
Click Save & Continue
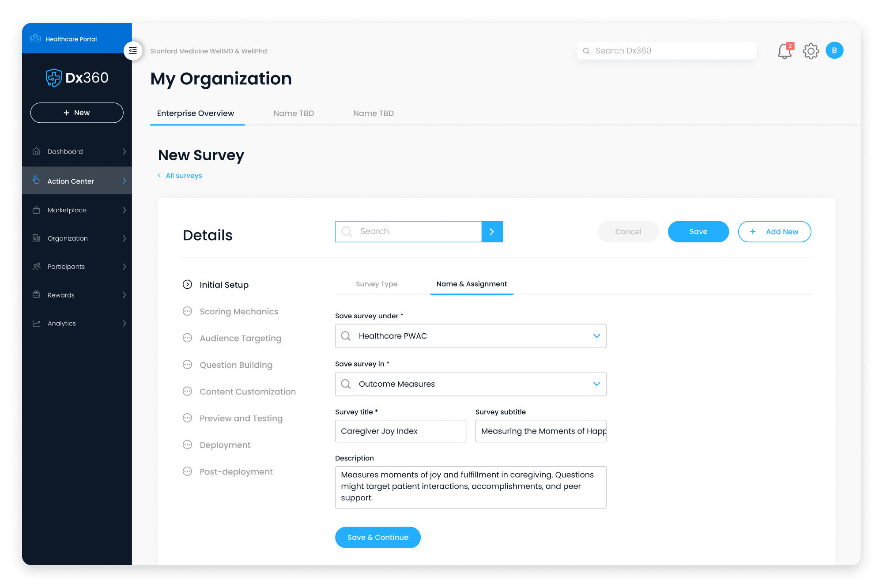378,537
